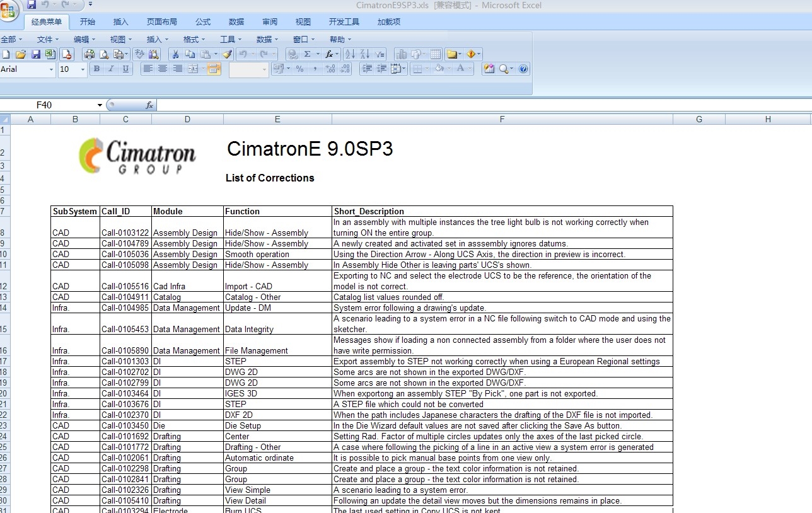This screenshot has height=513, width=812.
Task: Select cell 'Catalog list values rounded off.'
Action: (x=502, y=297)
